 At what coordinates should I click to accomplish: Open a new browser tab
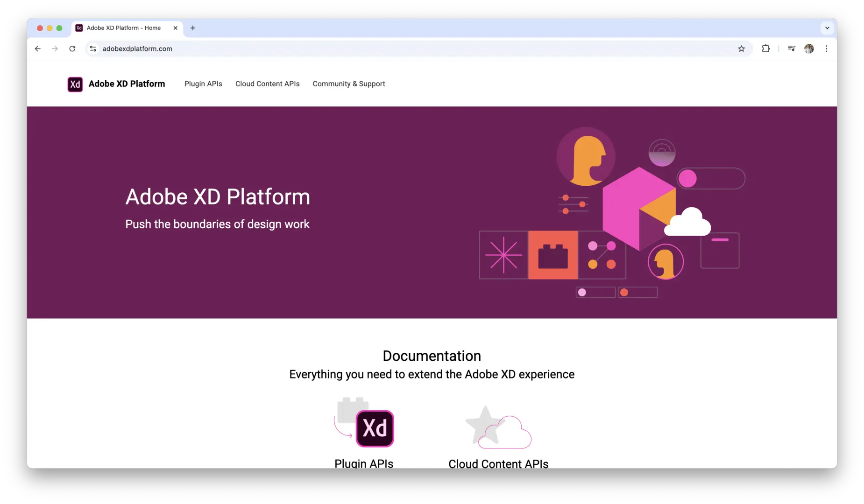(x=193, y=28)
